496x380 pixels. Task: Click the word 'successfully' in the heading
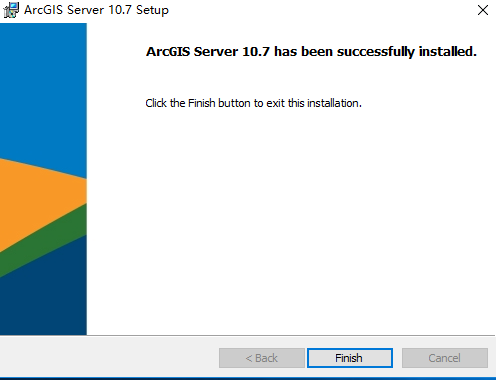click(x=375, y=52)
